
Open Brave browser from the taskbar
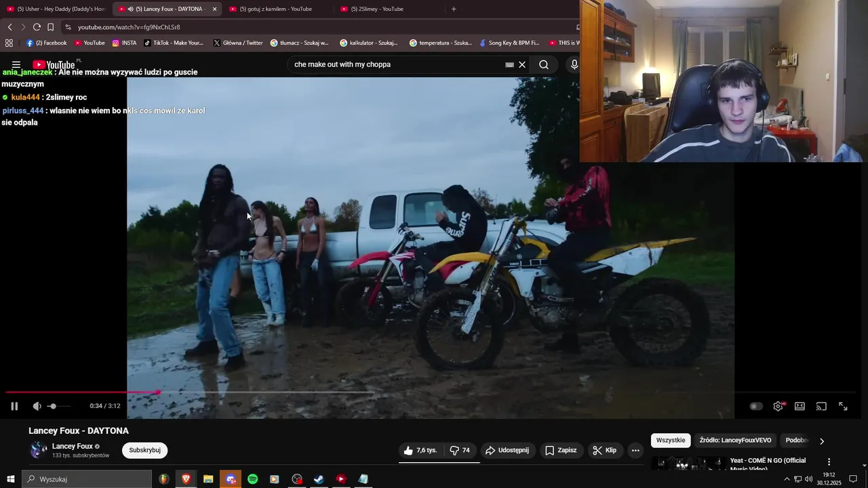click(186, 479)
